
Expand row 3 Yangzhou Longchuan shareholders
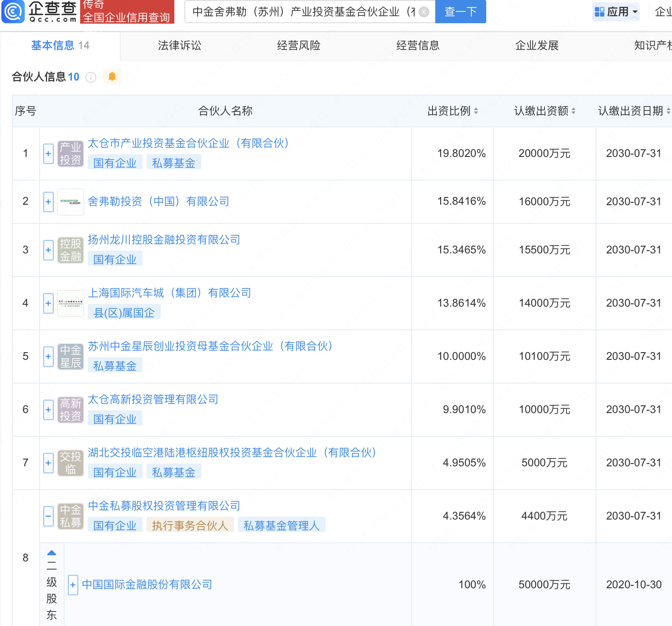48,250
